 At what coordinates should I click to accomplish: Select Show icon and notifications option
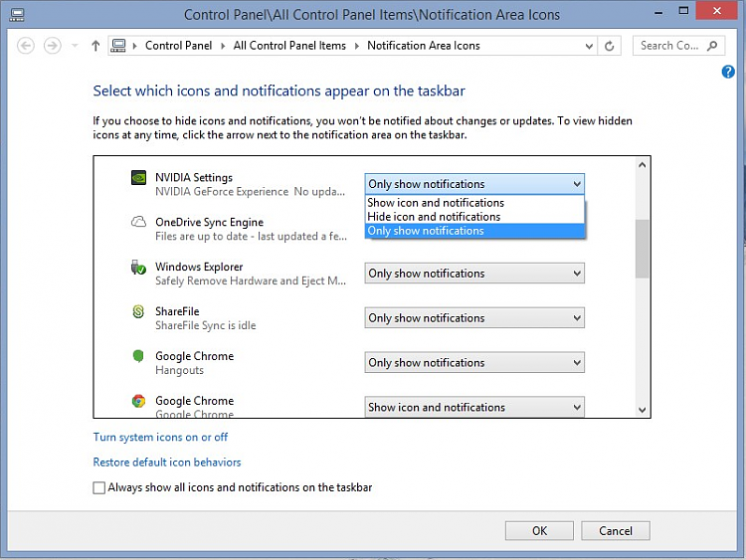tap(474, 203)
